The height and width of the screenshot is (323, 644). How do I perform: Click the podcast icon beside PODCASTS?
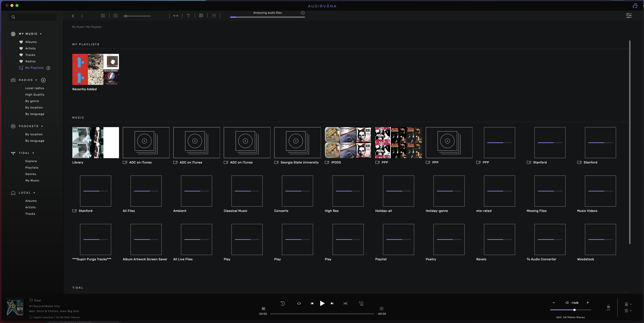pyautogui.click(x=13, y=126)
